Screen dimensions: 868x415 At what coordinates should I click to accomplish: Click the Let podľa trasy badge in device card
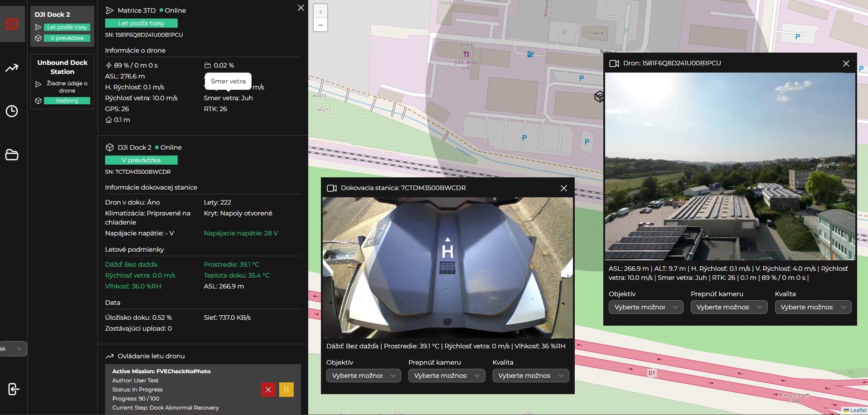coord(67,27)
